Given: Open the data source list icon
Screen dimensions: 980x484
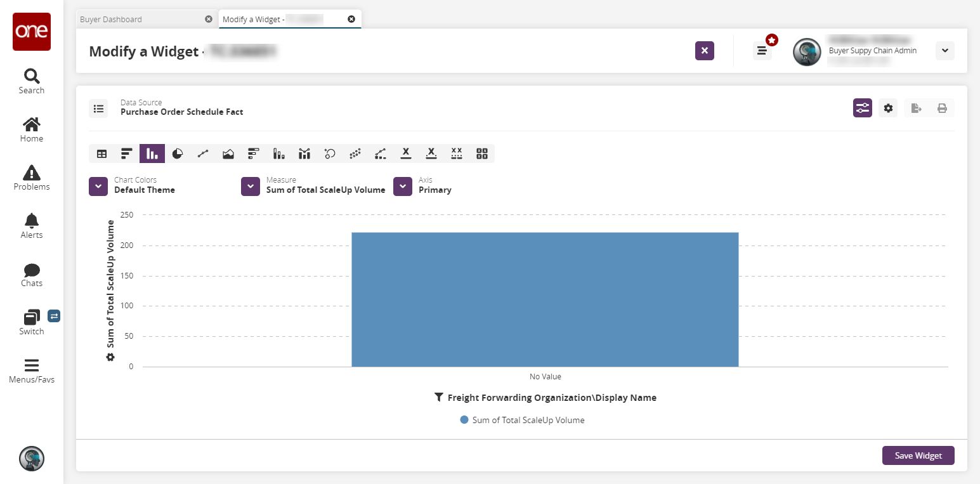Looking at the screenshot, I should [x=98, y=108].
